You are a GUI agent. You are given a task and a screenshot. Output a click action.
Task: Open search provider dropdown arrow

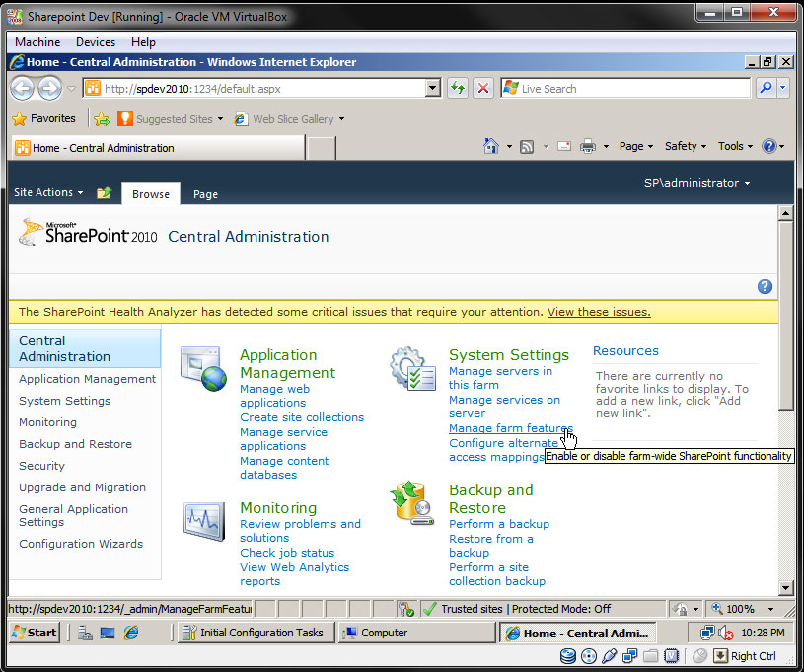(783, 88)
